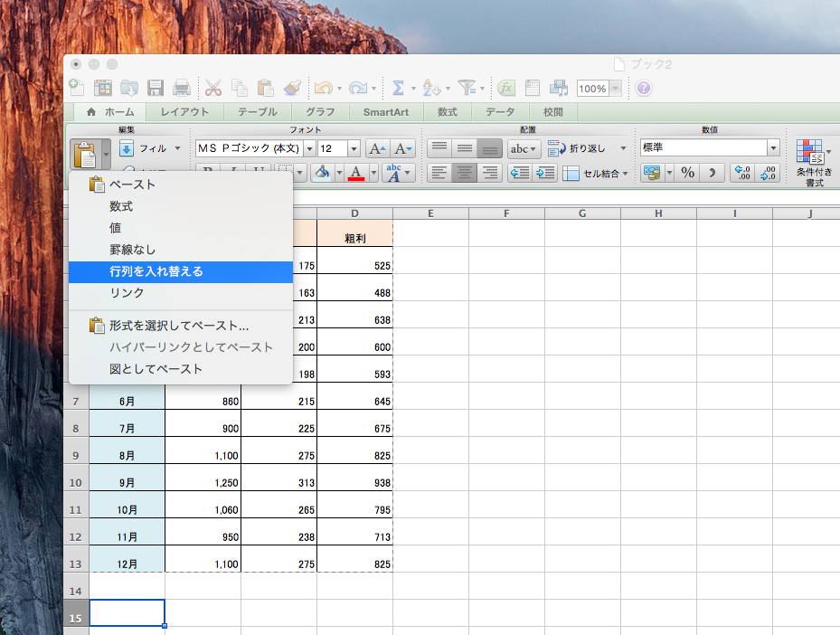Image resolution: width=840 pixels, height=635 pixels.
Task: Open the paste options dropdown arrow
Action: tap(106, 155)
